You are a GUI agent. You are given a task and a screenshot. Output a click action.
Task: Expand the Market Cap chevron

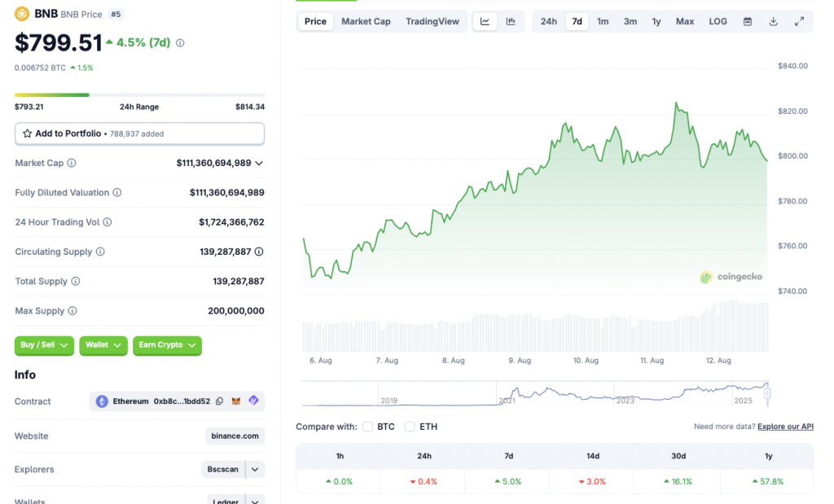tap(259, 163)
